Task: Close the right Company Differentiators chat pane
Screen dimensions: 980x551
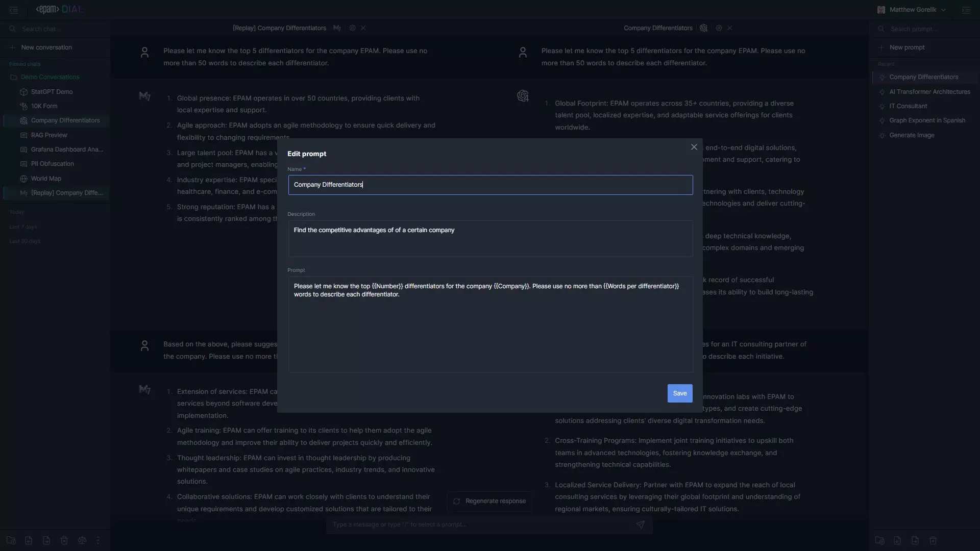Action: (x=729, y=28)
